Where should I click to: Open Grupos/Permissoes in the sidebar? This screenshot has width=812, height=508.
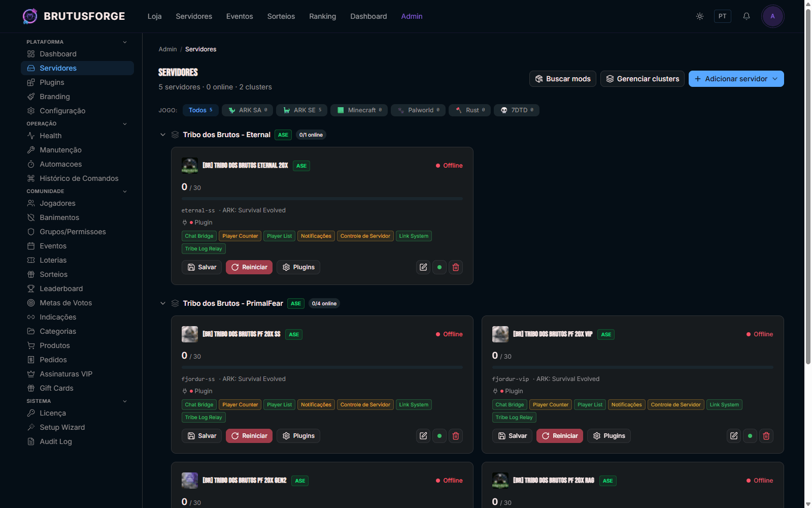coord(77,232)
